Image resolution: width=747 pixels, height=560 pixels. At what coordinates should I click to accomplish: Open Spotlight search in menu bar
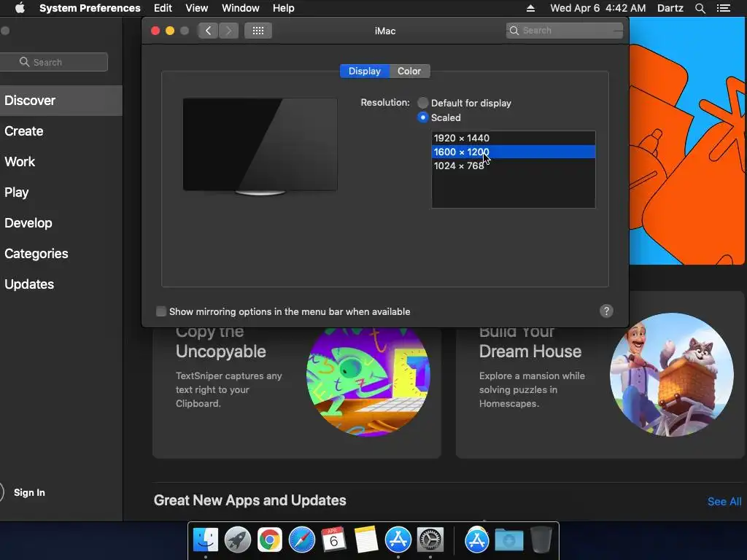pos(700,8)
